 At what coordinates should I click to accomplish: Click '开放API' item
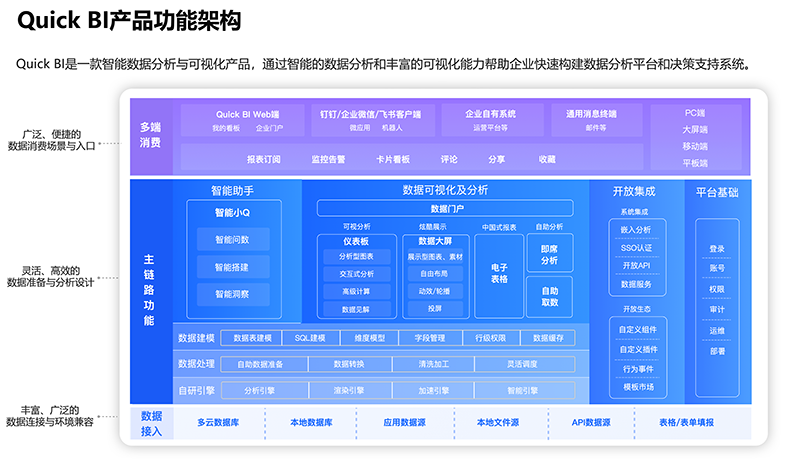636,266
